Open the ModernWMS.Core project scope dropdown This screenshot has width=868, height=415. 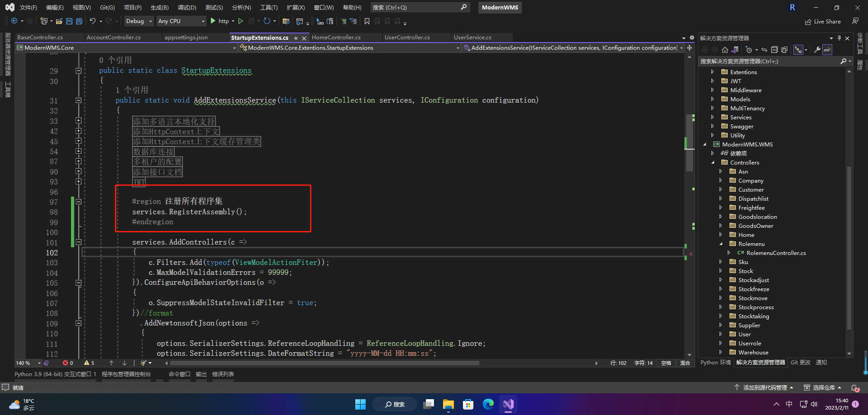[126, 47]
